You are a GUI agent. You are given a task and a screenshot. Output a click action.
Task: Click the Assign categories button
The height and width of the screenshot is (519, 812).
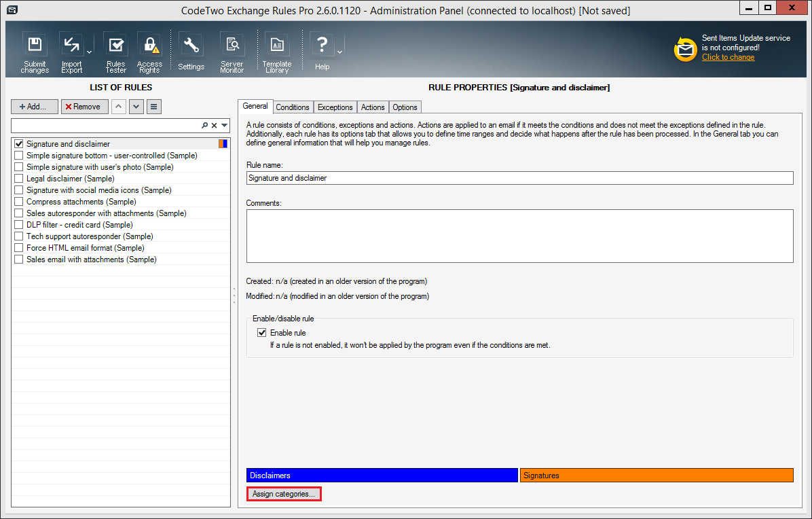pos(284,494)
